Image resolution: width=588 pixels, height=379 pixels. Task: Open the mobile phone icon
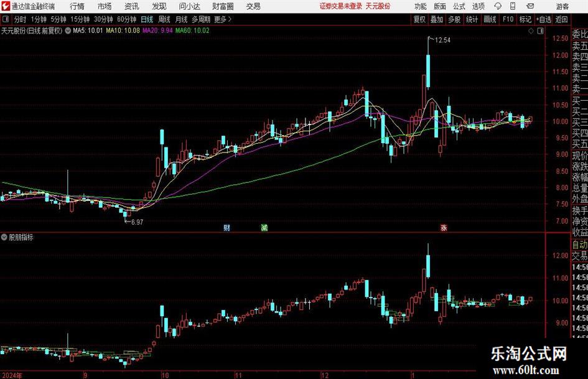click(513, 6)
